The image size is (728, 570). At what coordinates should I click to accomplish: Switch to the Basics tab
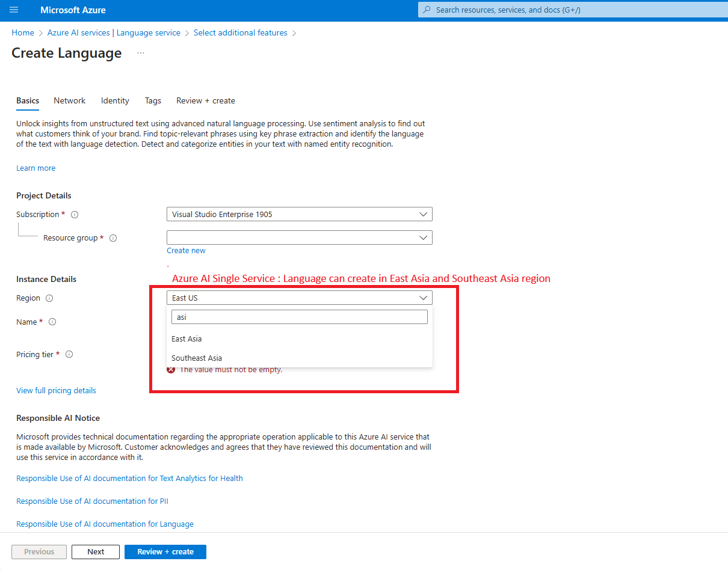point(28,100)
